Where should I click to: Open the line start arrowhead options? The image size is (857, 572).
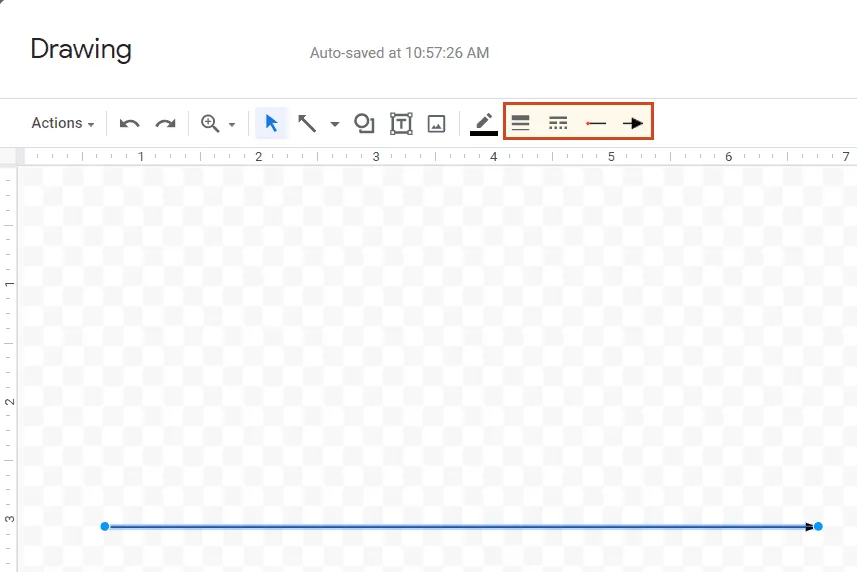tap(596, 123)
